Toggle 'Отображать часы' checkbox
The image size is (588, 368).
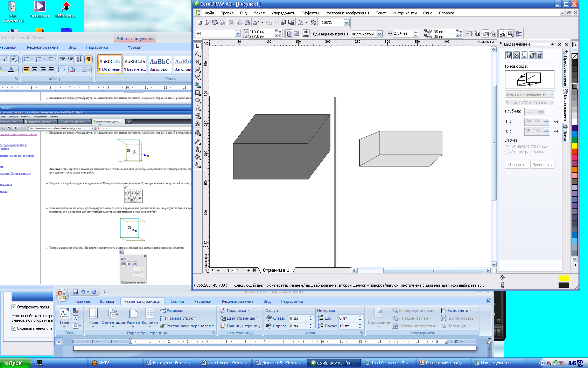(x=14, y=307)
